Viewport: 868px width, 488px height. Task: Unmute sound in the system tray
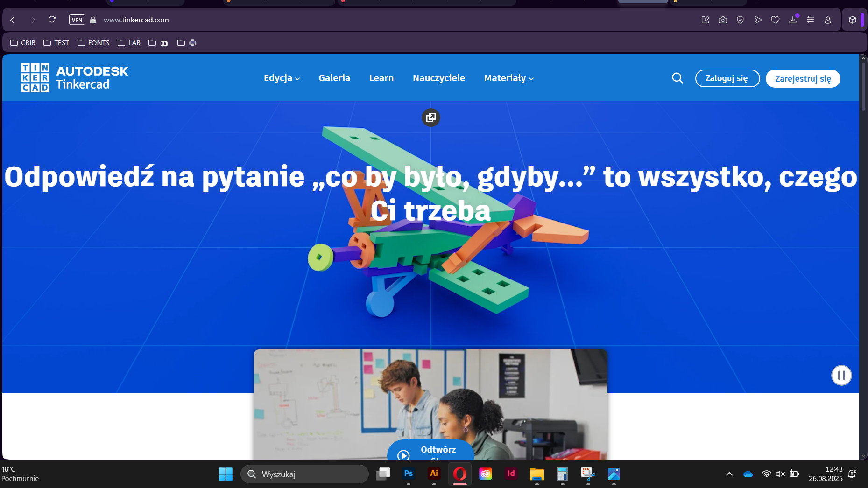point(780,474)
